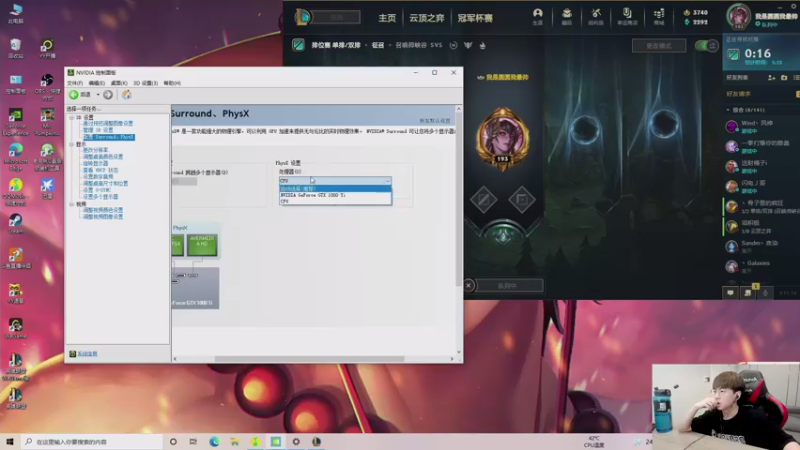
Task: Select 调整桌面颜色设置 in task tree
Action: click(x=103, y=157)
